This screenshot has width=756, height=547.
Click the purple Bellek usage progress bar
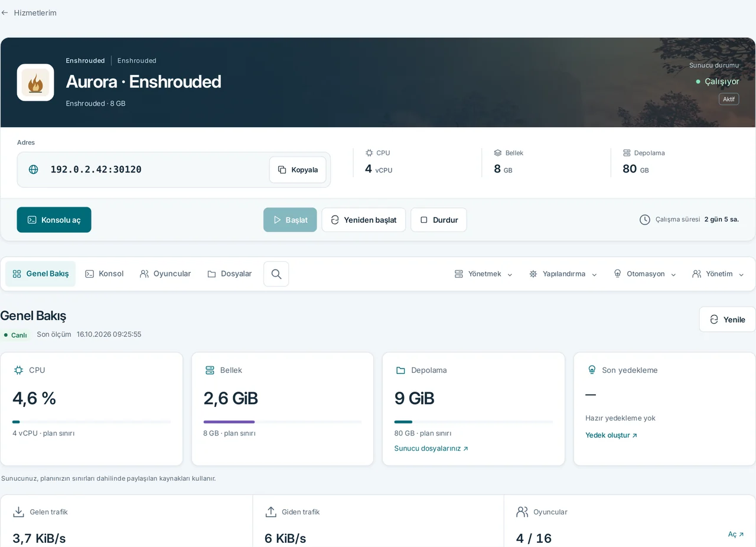tap(282, 422)
